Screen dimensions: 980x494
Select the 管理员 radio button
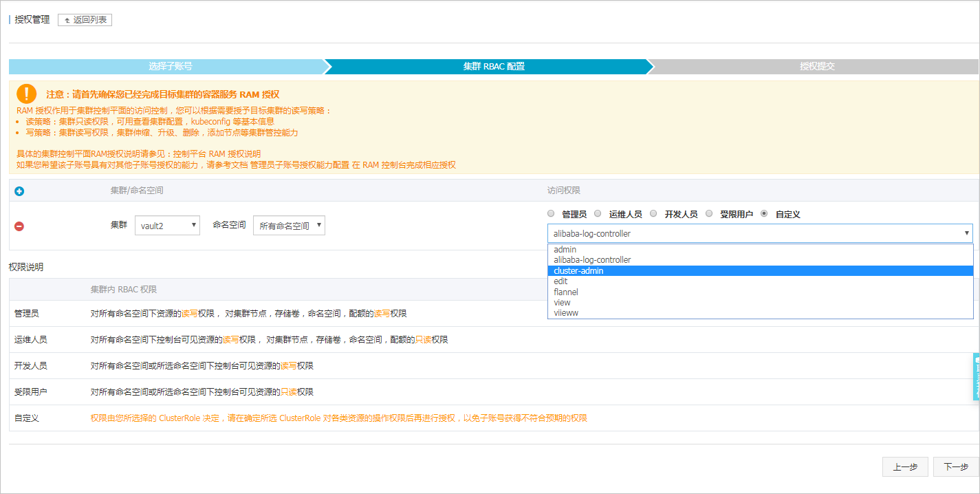coord(551,213)
